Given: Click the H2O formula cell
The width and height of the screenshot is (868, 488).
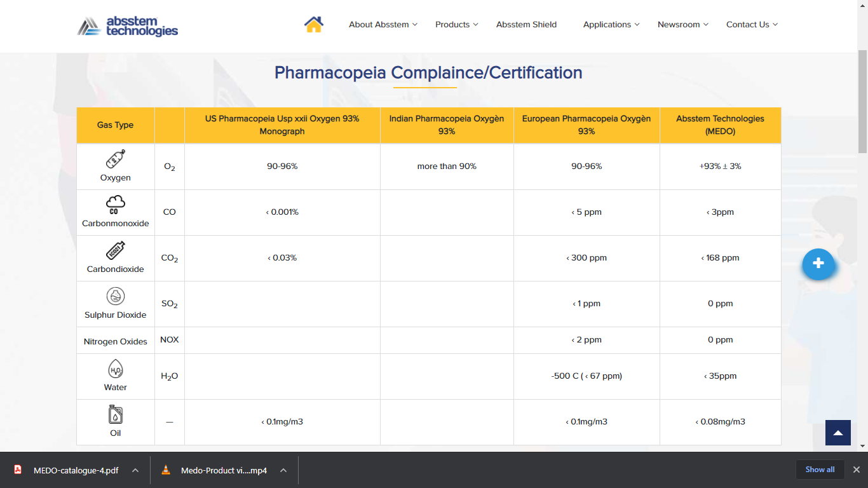Looking at the screenshot, I should pyautogui.click(x=170, y=376).
